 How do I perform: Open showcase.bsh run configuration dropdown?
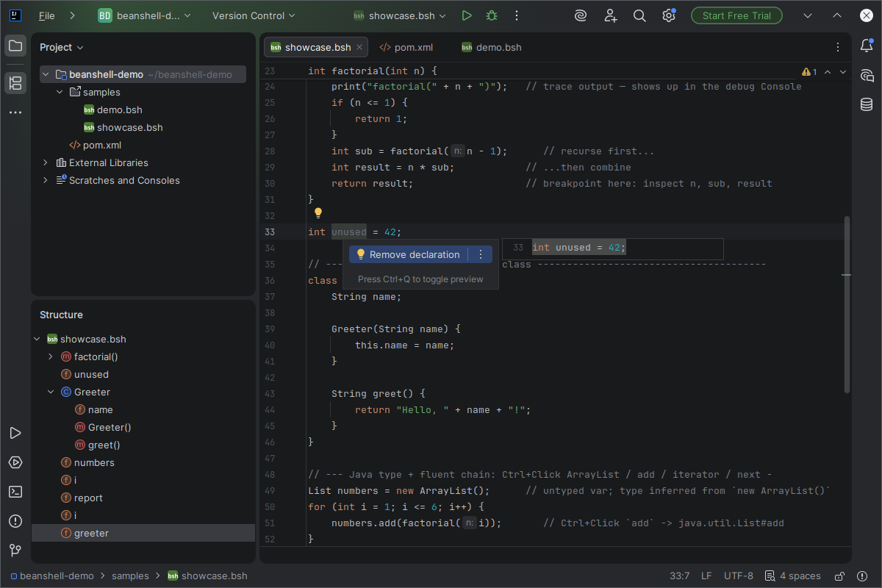click(401, 15)
